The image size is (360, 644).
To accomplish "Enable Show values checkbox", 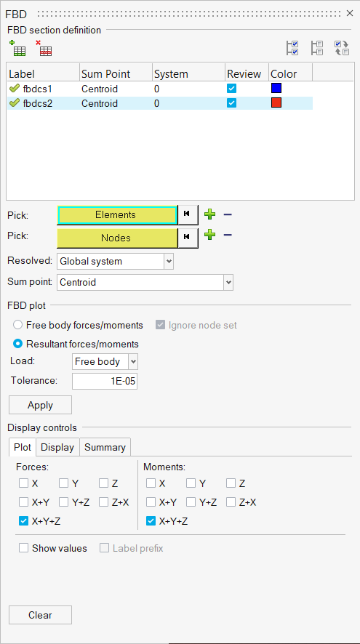I will pyautogui.click(x=23, y=548).
